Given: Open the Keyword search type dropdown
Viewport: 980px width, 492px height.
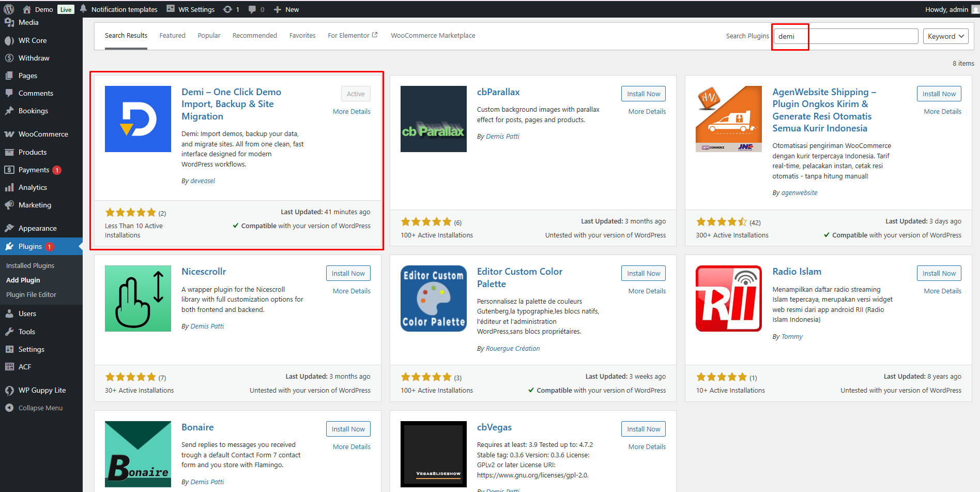Looking at the screenshot, I should [945, 36].
